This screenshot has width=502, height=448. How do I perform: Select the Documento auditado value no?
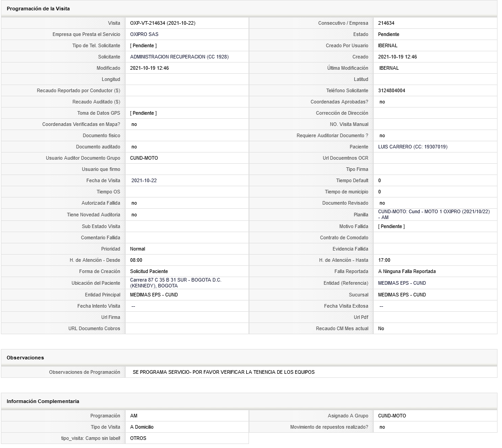tap(134, 147)
